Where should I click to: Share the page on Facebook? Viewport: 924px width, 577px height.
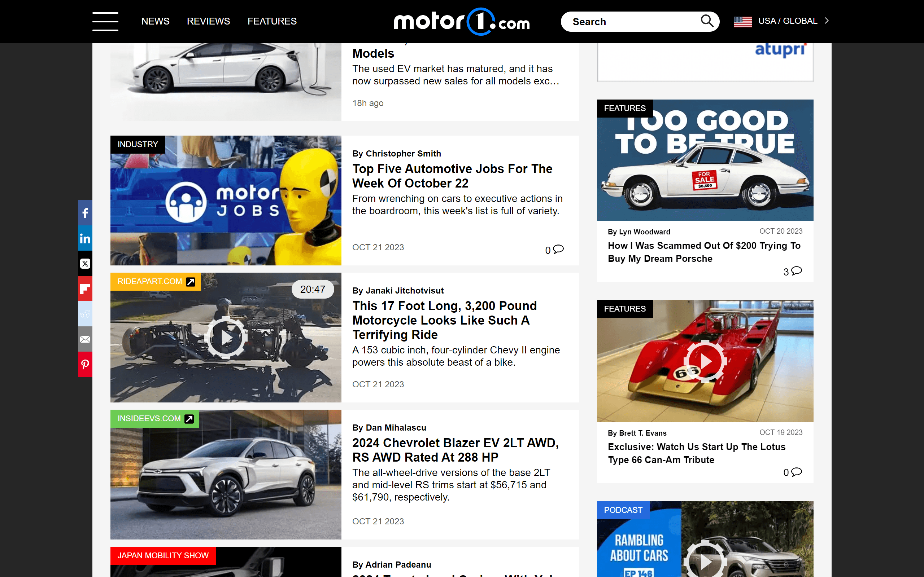(85, 213)
